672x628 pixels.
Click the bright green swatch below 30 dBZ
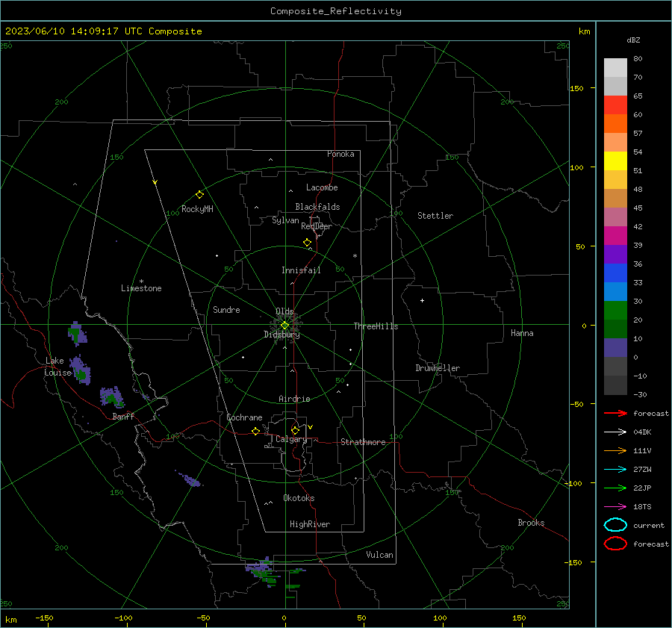(x=615, y=311)
